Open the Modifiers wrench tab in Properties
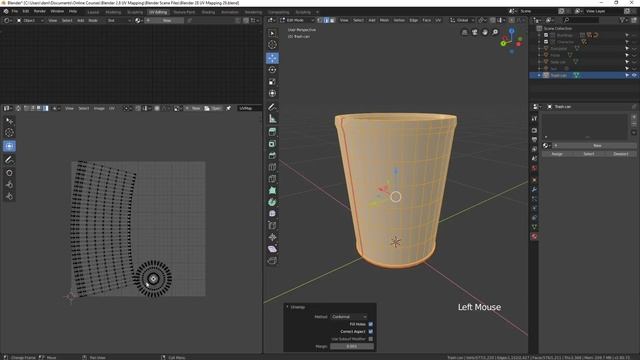This screenshot has width=640, height=360. pyautogui.click(x=534, y=190)
